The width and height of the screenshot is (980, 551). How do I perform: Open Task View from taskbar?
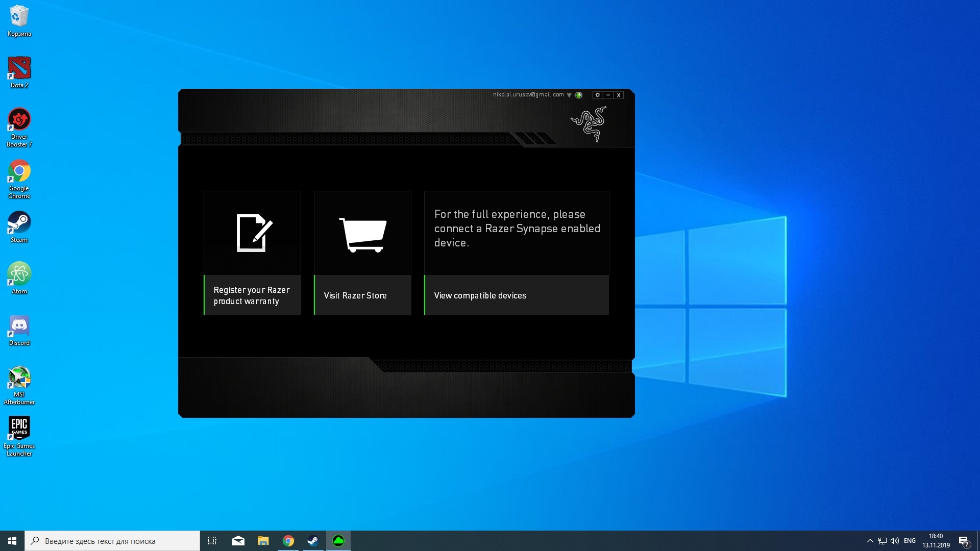click(x=212, y=541)
